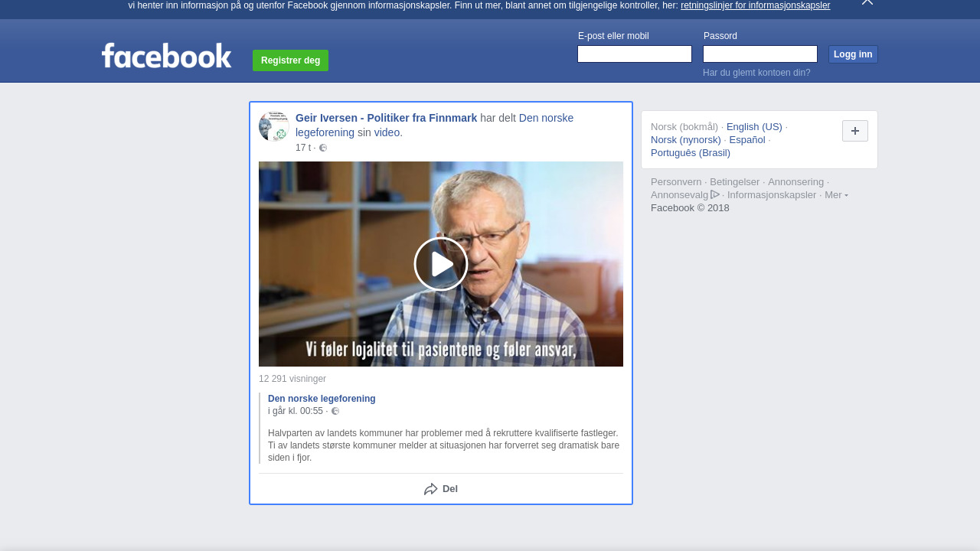The image size is (980, 551).
Task: Focus the E-post eller mobil field
Action: (635, 54)
